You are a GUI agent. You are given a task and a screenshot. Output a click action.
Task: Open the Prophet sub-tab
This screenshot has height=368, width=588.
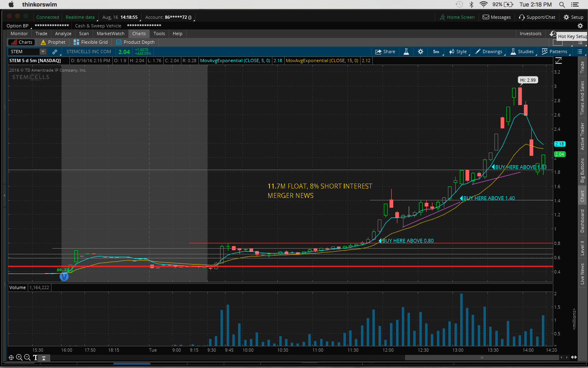tap(53, 42)
